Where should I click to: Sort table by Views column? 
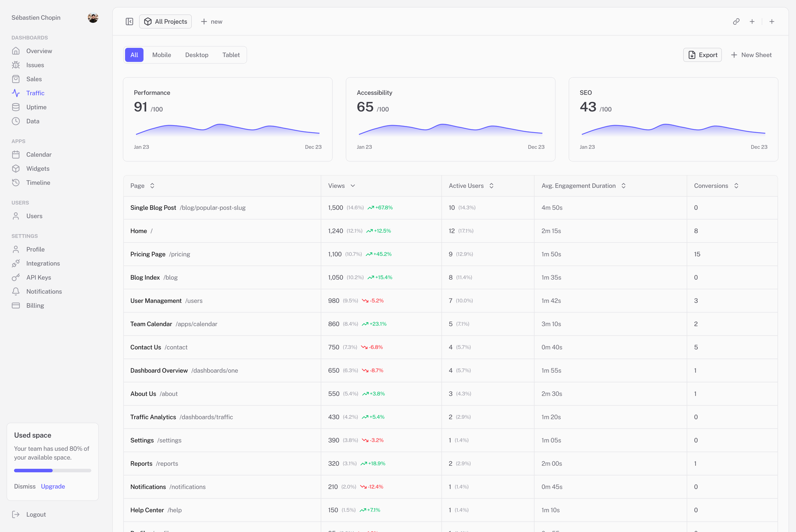pyautogui.click(x=341, y=186)
